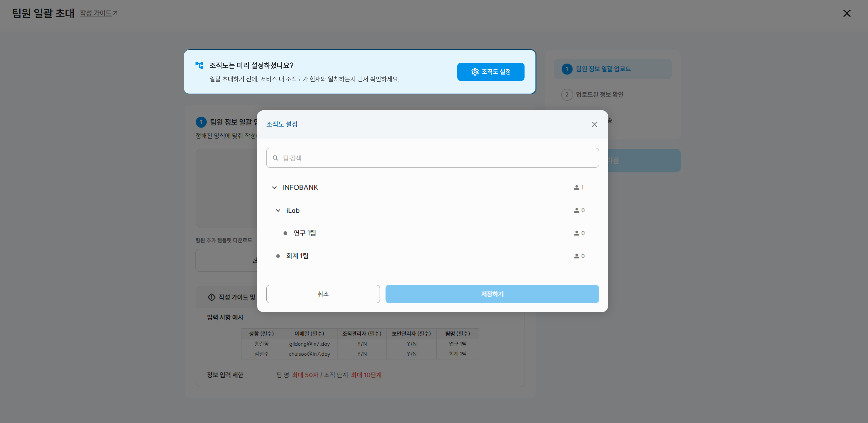Screen dimensions: 868x423
Task: Close the 조직도 설정 dialog with X
Action: [x=594, y=124]
